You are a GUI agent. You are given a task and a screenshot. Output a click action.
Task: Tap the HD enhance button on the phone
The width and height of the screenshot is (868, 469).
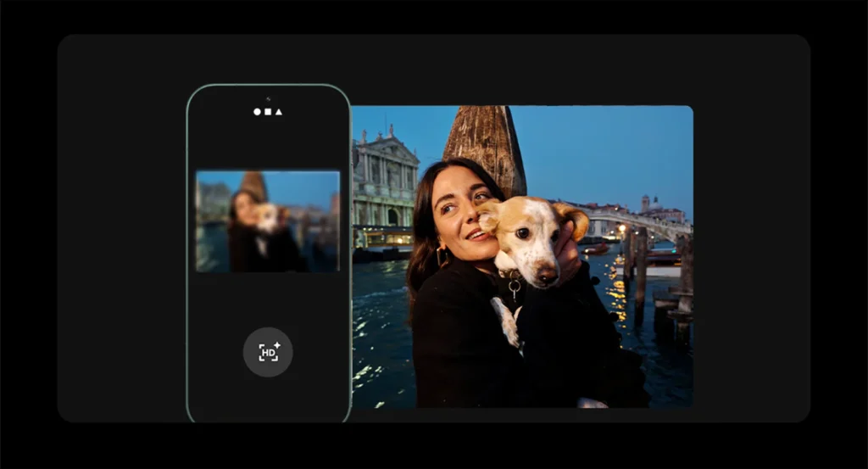pos(268,352)
